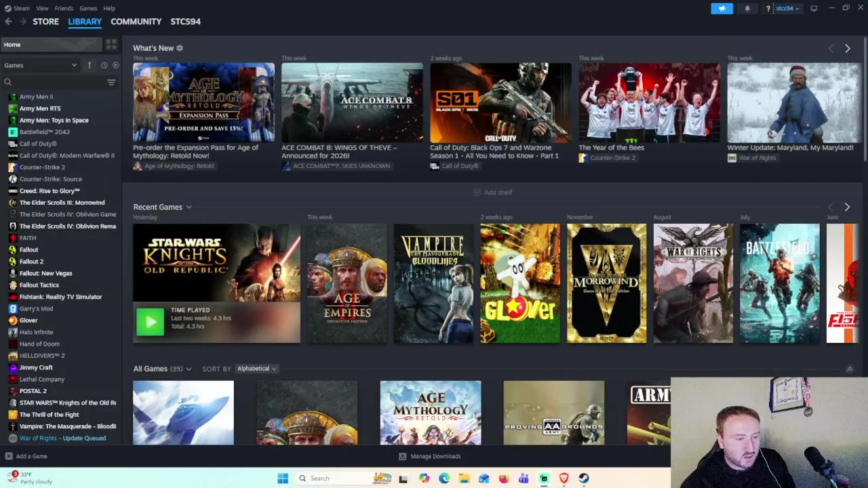Screen dimensions: 868x488
Task: Open Copilot from the taskbar
Action: pos(424,479)
